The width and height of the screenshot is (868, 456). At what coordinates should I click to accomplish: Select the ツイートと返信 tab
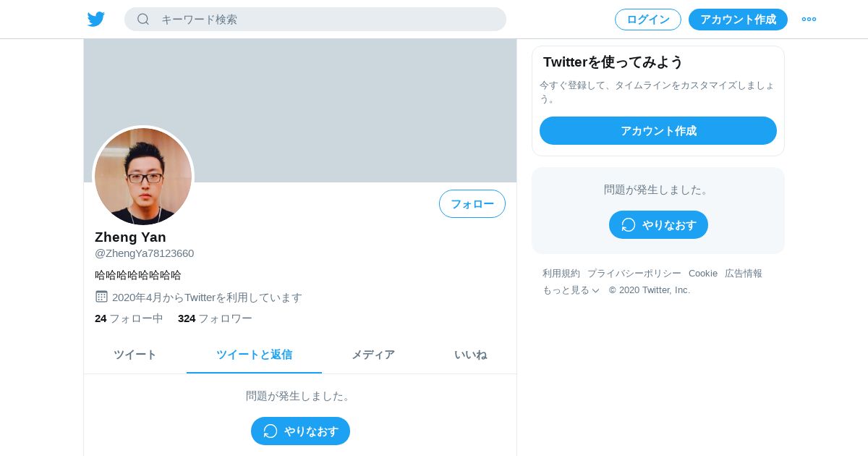point(254,355)
